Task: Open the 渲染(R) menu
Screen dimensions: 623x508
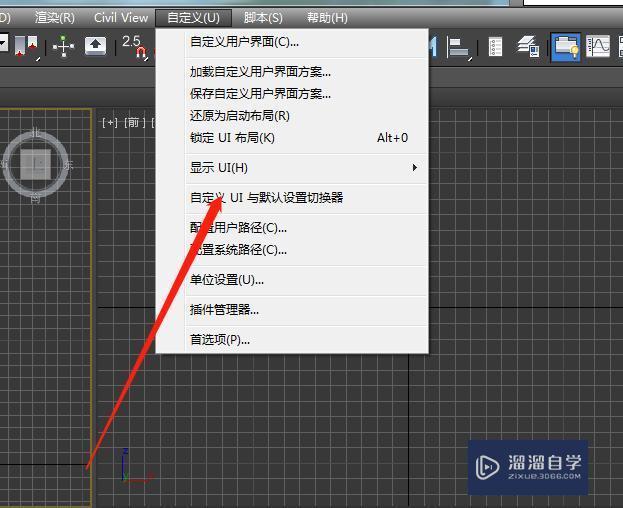Action: tap(54, 17)
